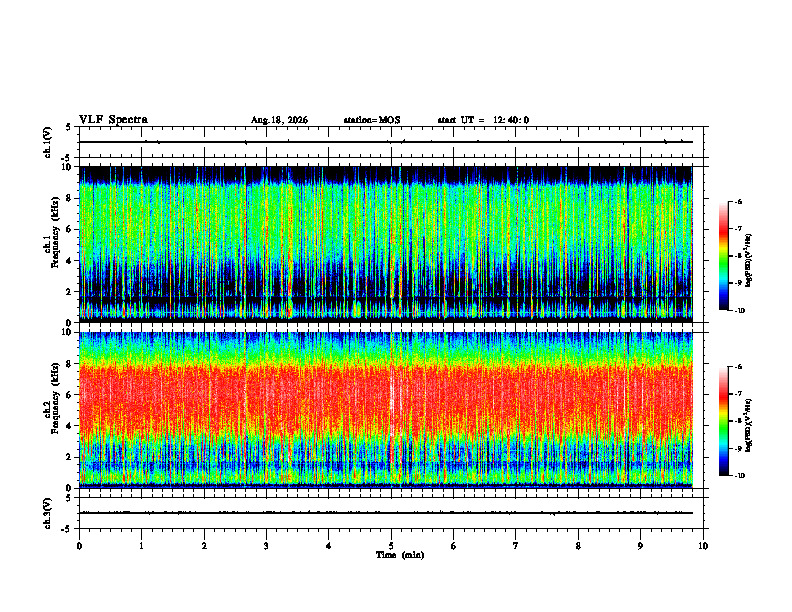Click the ch.1 color bar label "-6"

(x=738, y=202)
